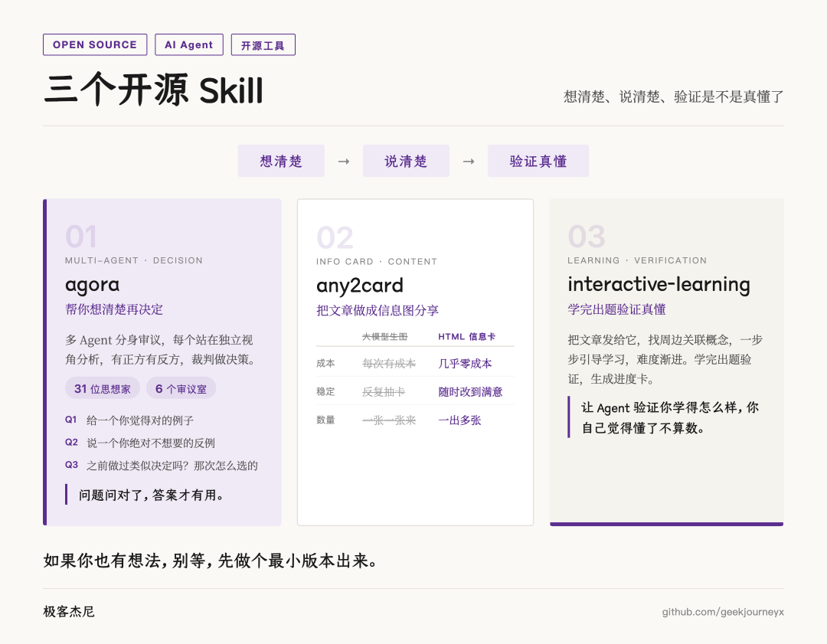Click the 6 个审议室 badge
Viewport: 827px width, 644px height.
coord(181,388)
